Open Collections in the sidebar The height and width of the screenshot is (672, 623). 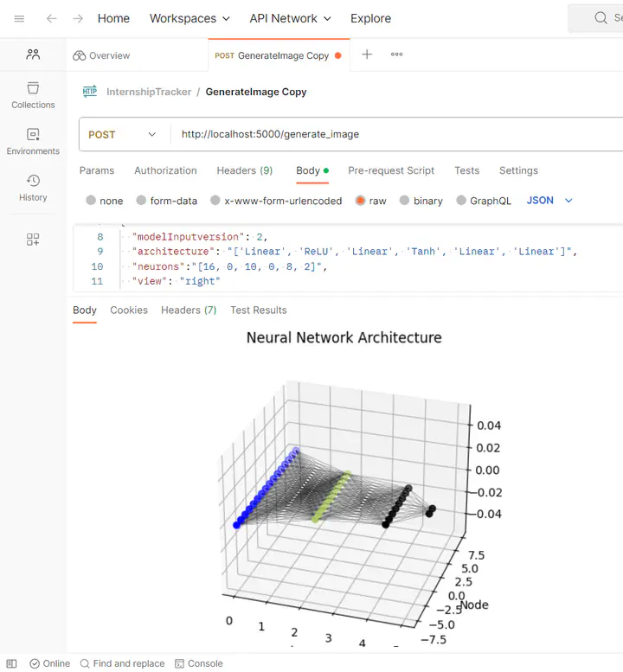33,95
